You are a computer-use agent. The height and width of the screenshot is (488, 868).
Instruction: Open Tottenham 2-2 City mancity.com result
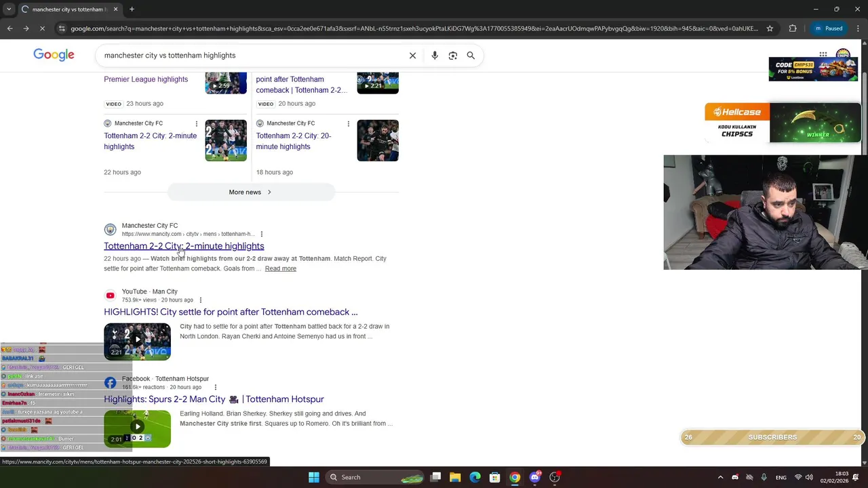point(184,246)
